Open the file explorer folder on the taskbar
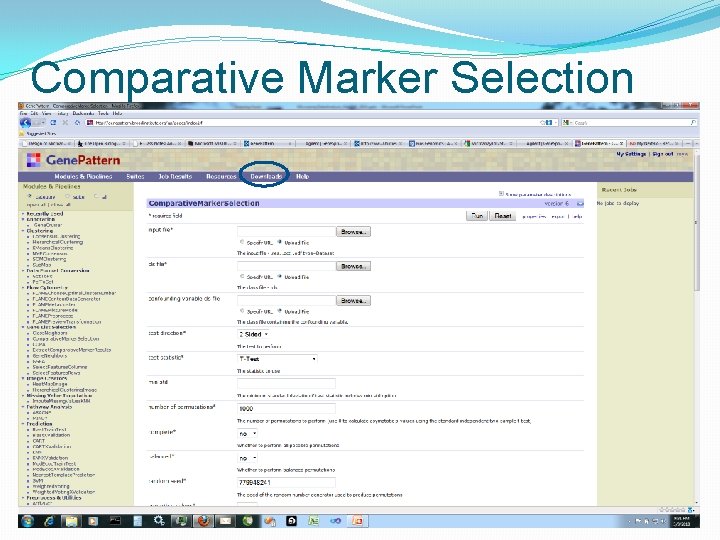Screen dimensions: 720x540 coord(71,521)
